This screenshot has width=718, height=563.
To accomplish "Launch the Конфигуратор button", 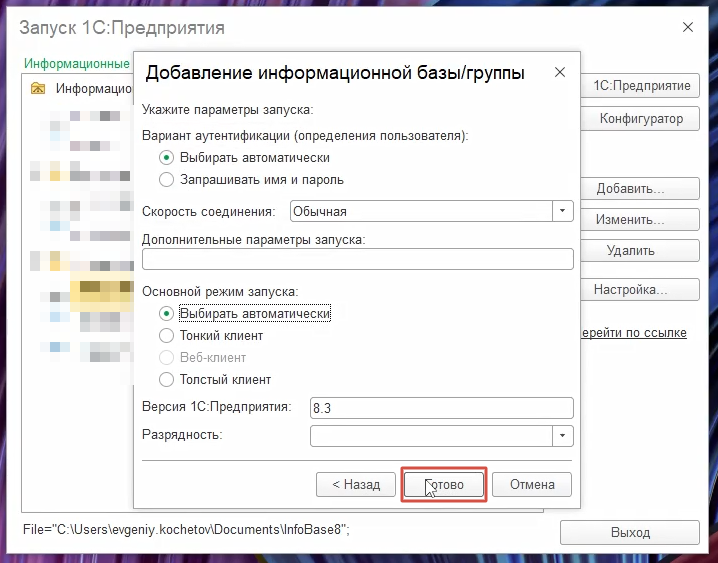I will point(641,119).
